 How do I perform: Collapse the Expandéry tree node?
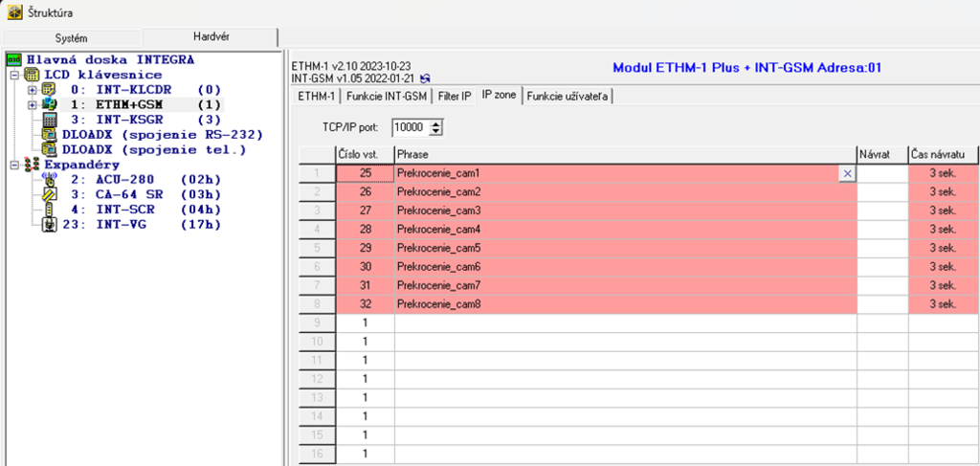pyautogui.click(x=13, y=165)
